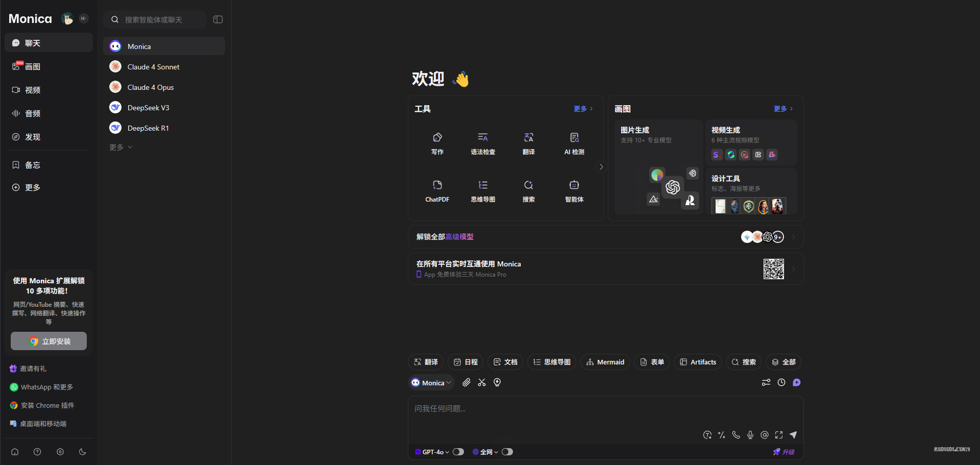The image size is (980, 465).
Task: Open chat history clock icon
Action: (x=781, y=382)
